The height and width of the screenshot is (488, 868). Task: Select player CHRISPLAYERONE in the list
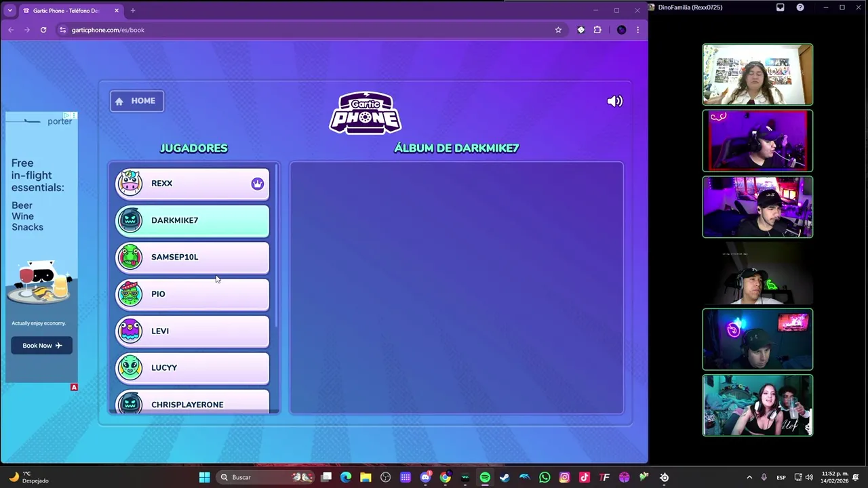pyautogui.click(x=192, y=402)
